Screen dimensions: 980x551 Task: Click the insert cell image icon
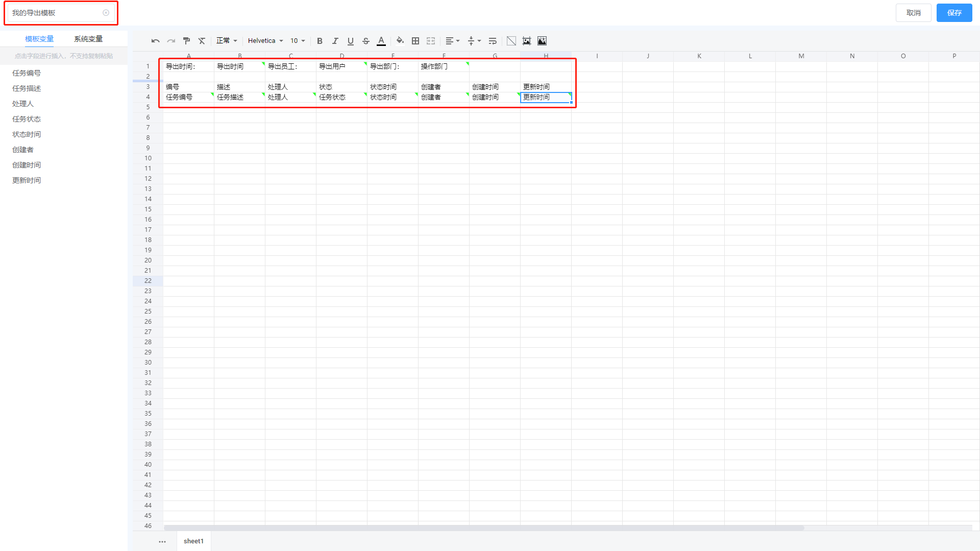(542, 41)
